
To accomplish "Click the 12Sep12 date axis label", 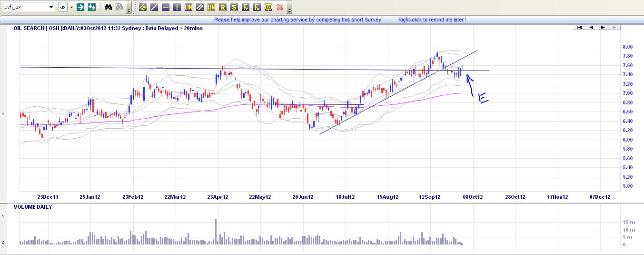I will tap(430, 197).
